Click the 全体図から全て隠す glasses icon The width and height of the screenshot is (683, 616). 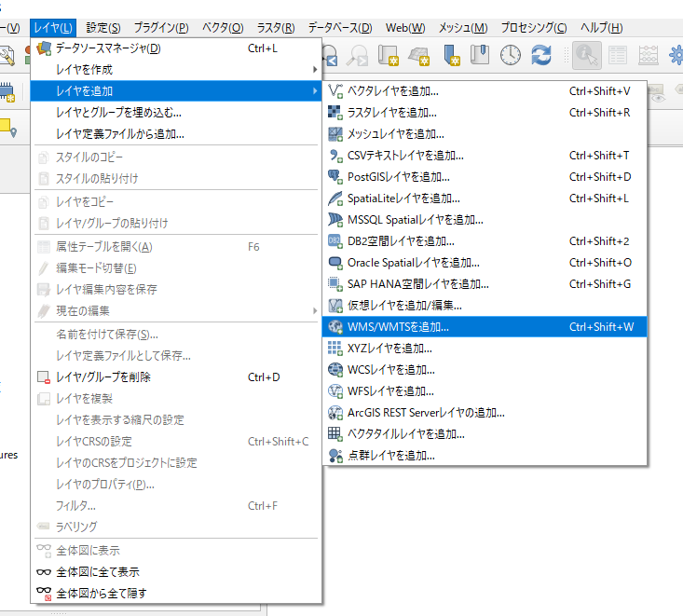click(x=44, y=593)
